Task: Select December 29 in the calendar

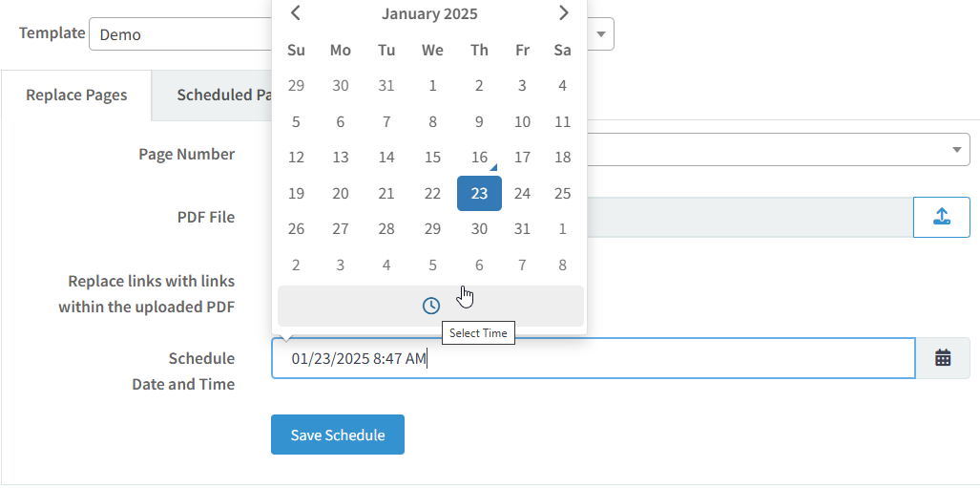Action: tap(296, 86)
